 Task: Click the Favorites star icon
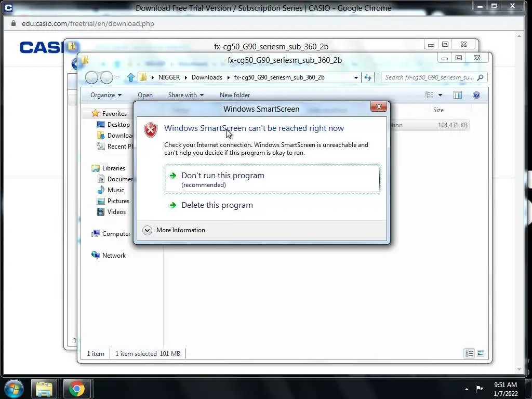pos(96,113)
